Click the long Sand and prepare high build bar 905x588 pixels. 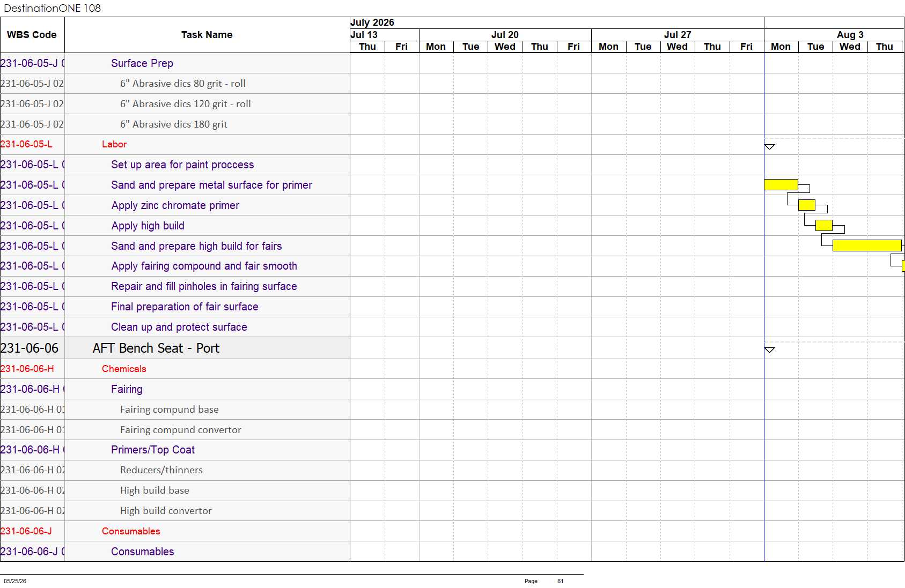[x=867, y=245]
